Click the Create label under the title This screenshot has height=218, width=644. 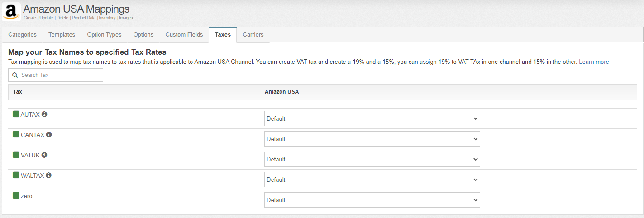(x=29, y=18)
